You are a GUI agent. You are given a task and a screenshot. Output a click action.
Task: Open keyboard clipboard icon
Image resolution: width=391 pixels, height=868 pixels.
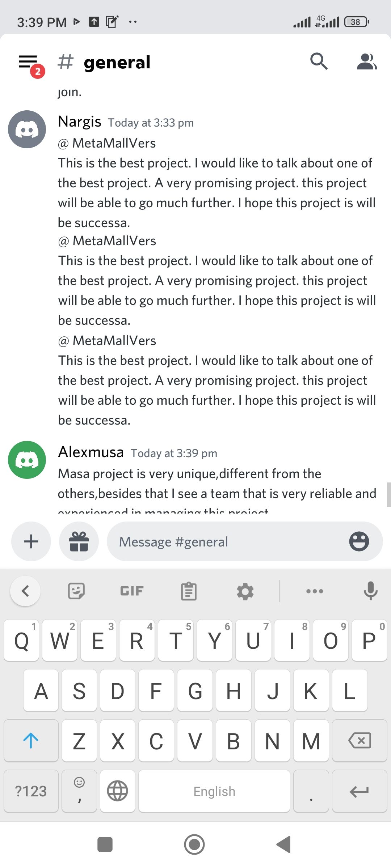point(189,591)
